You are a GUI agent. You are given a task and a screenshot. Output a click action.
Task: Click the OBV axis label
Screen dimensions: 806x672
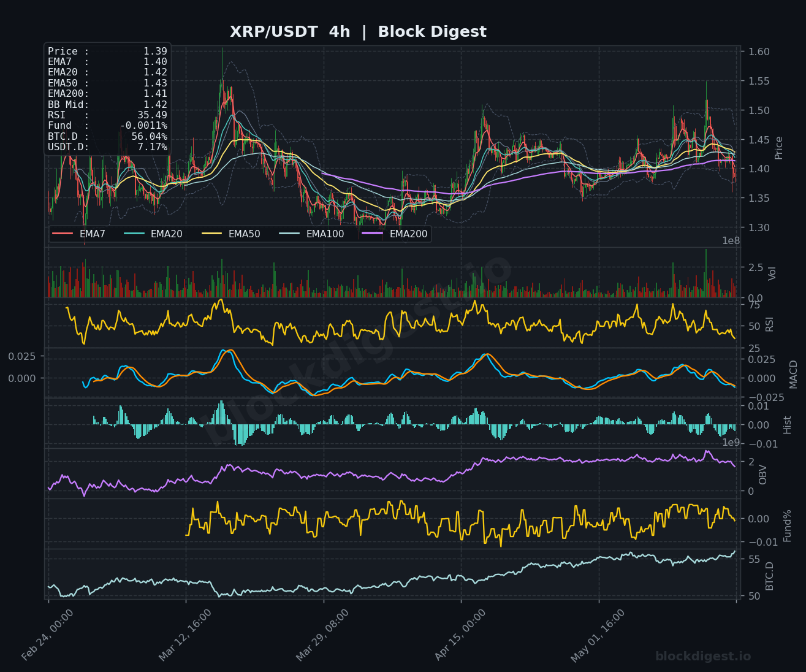coord(763,474)
